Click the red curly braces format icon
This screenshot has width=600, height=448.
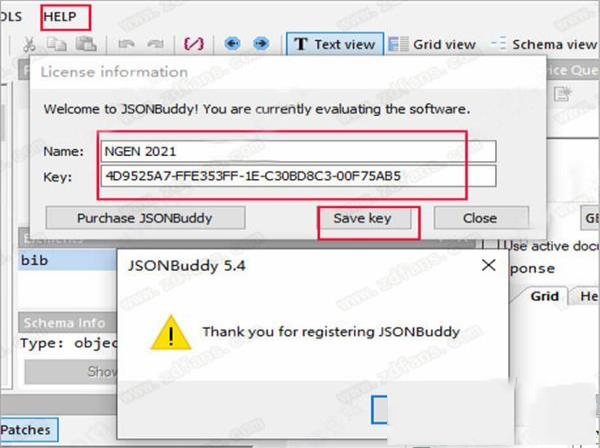point(194,44)
